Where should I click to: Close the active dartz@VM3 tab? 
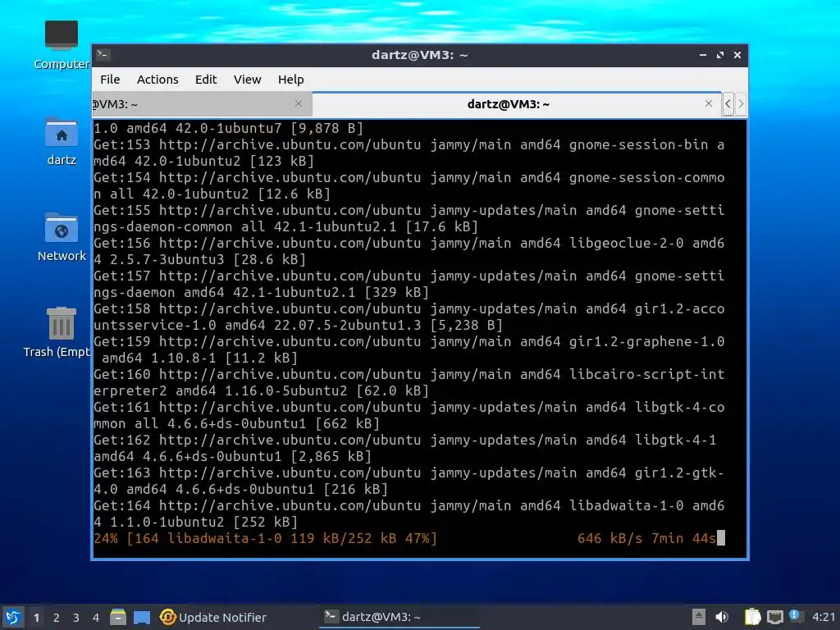point(709,103)
